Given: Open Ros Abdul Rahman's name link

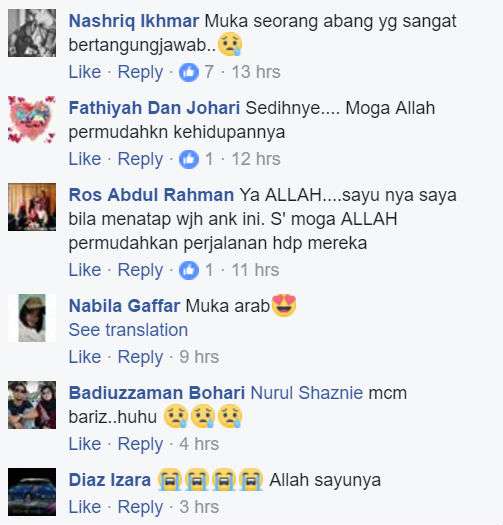Looking at the screenshot, I should coord(151,195).
